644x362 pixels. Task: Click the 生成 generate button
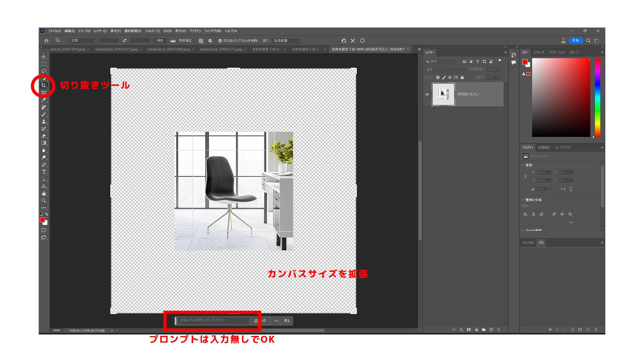click(x=262, y=321)
